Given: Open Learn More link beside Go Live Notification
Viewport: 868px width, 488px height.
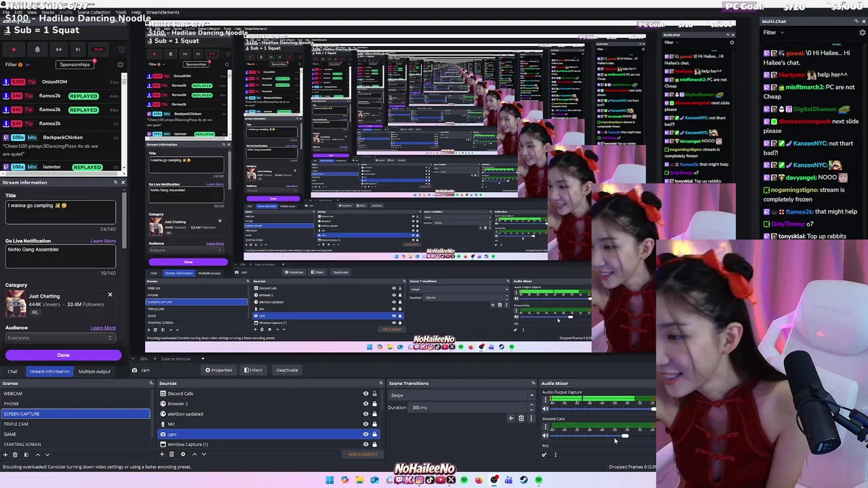Looking at the screenshot, I should (103, 241).
